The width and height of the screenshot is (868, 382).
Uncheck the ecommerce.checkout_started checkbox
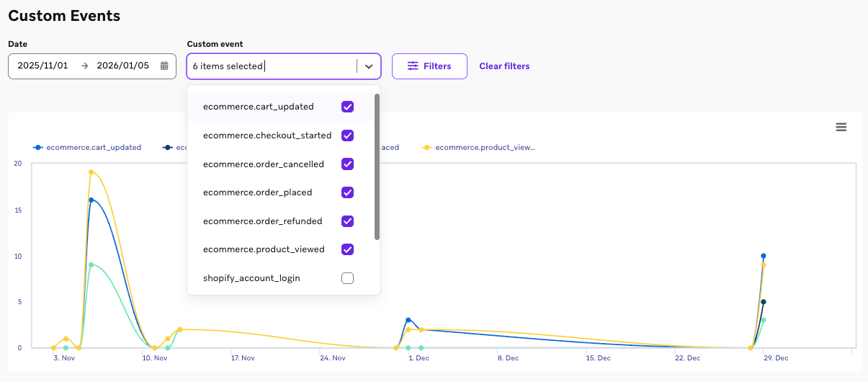coord(347,136)
